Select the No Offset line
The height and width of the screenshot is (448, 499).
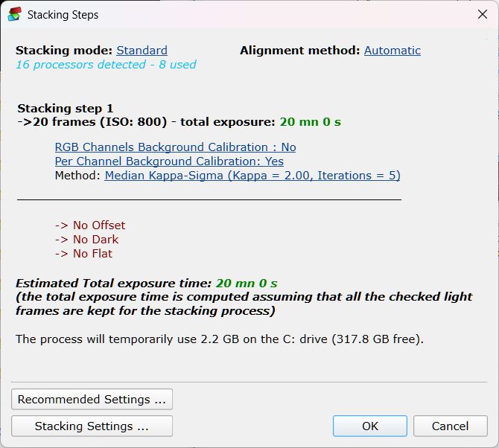pyautogui.click(x=90, y=225)
